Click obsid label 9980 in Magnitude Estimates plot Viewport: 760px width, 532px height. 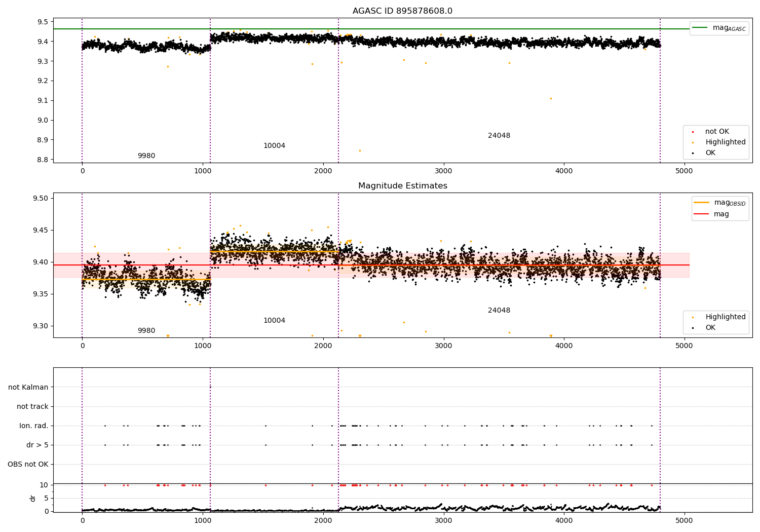tap(146, 331)
